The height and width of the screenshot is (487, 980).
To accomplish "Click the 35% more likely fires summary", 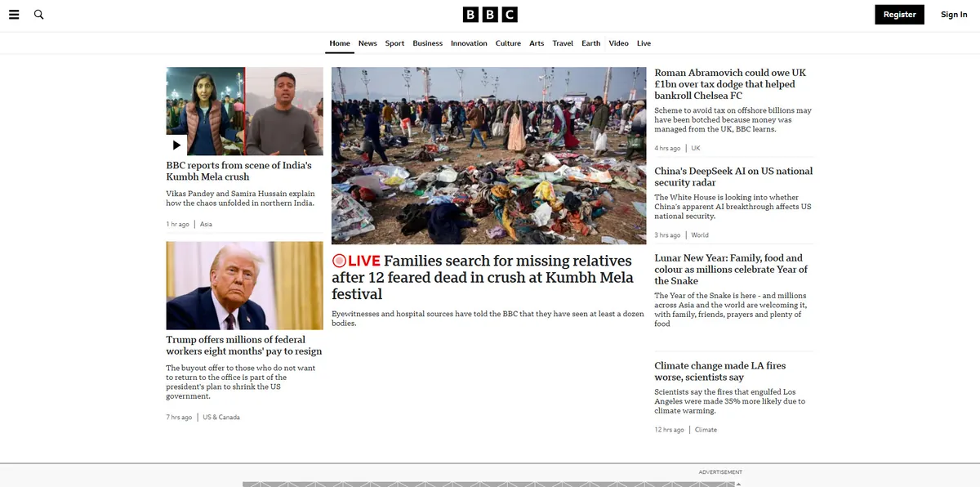I will pyautogui.click(x=729, y=401).
